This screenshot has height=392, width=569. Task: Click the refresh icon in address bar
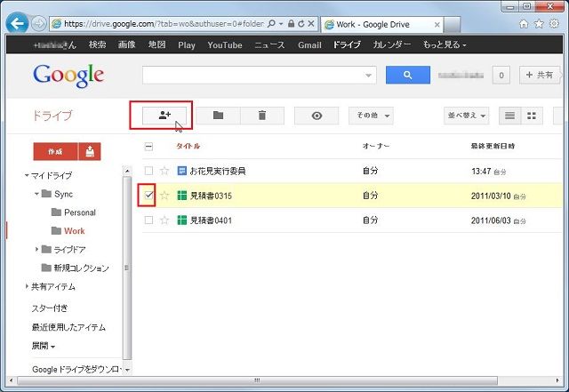pyautogui.click(x=301, y=24)
